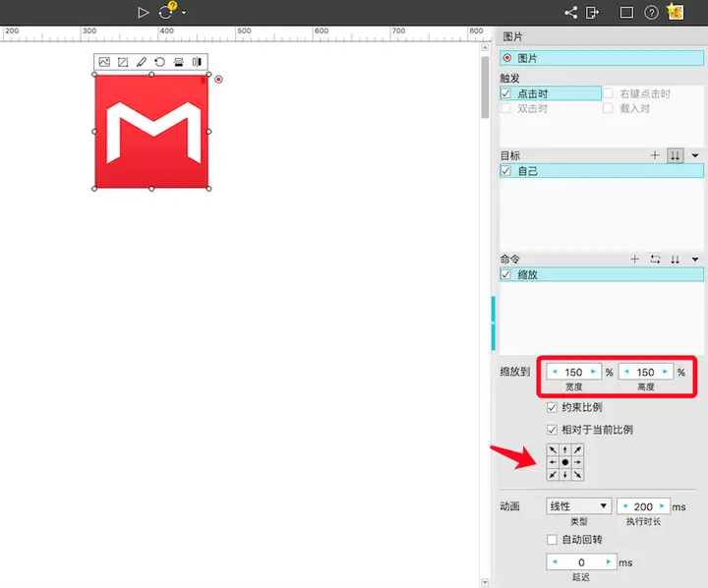Increase 高度 percent with its right arrow
Image resolution: width=708 pixels, height=588 pixels.
click(665, 372)
